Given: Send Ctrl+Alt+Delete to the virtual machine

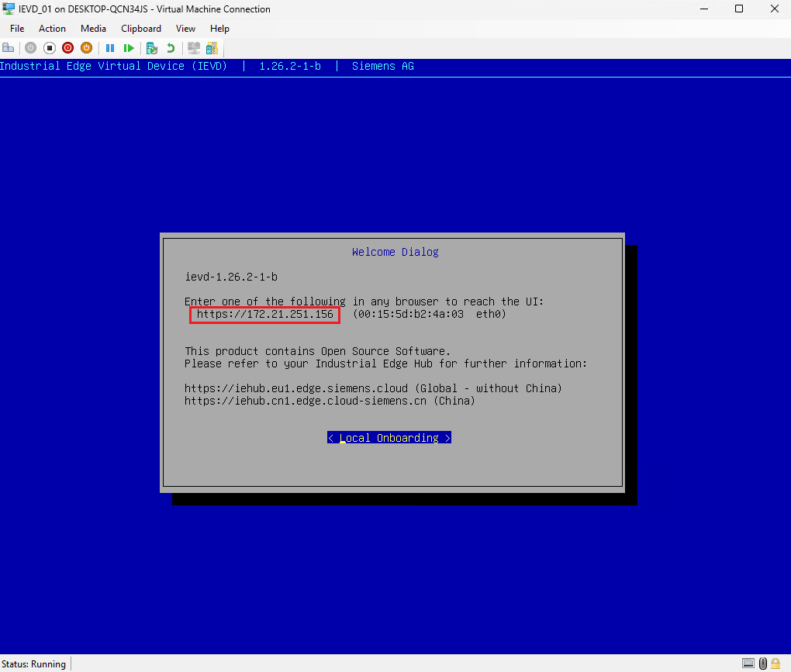Looking at the screenshot, I should click(x=8, y=47).
